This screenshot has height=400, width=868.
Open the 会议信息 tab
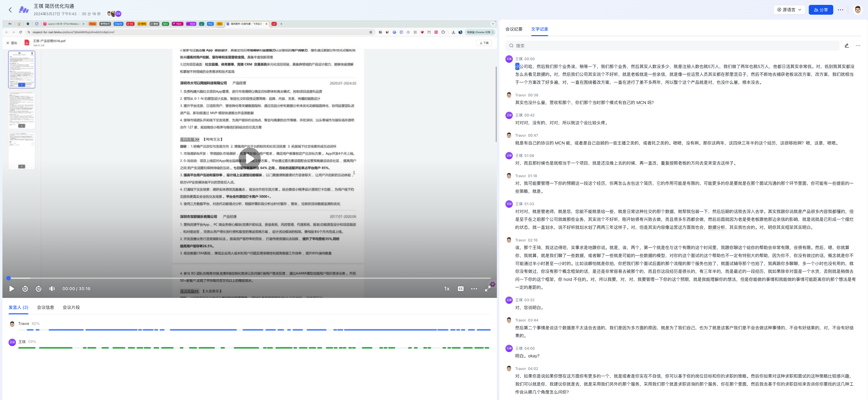pyautogui.click(x=46, y=307)
